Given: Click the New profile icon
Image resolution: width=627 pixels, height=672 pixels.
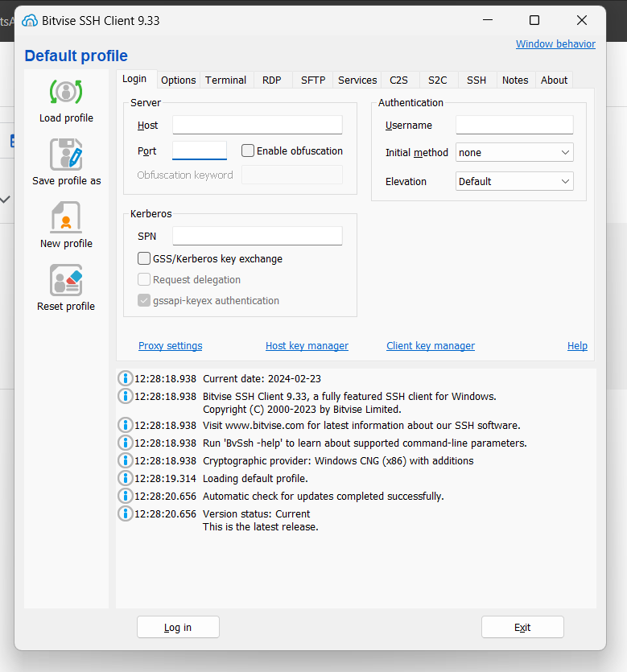Looking at the screenshot, I should coord(66,217).
